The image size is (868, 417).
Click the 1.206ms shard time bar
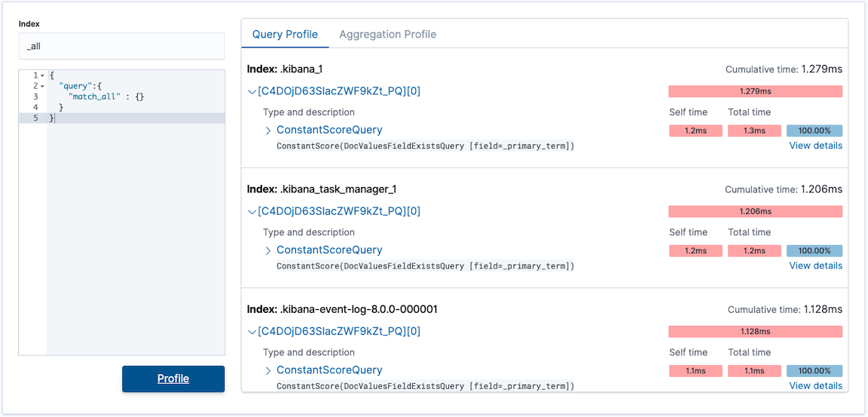click(755, 211)
